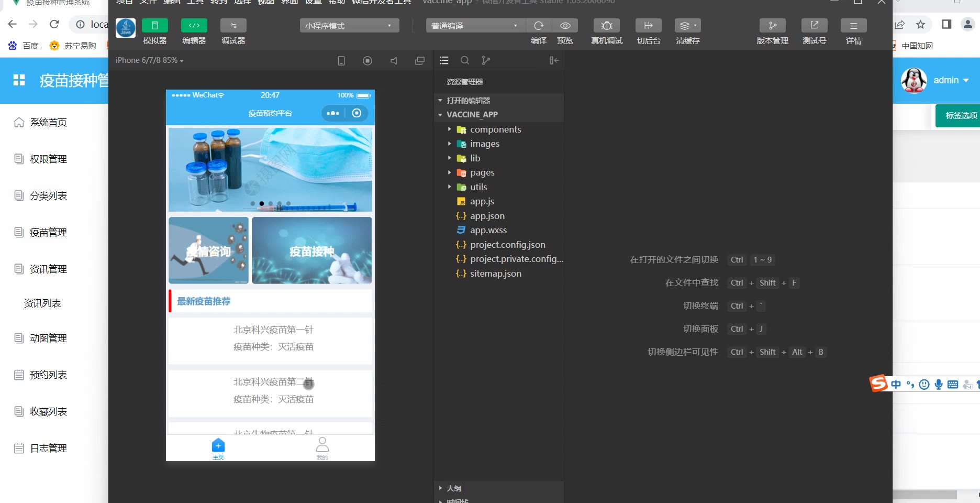Click the compile (编译) refresh icon
The height and width of the screenshot is (503, 980).
(539, 26)
